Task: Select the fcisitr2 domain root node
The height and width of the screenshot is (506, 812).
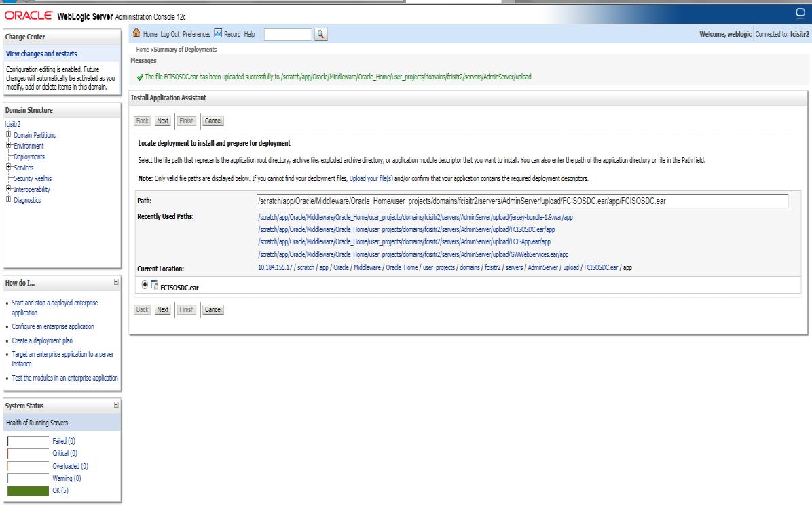Action: 12,124
